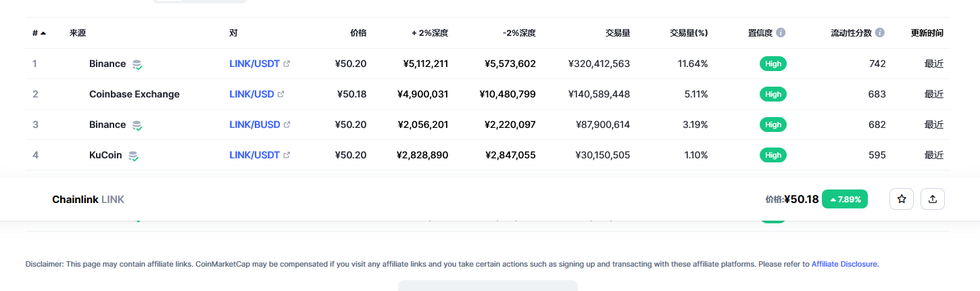This screenshot has width=980, height=291.
Task: Click the reserves icon beside KuCoin
Action: coord(134,156)
